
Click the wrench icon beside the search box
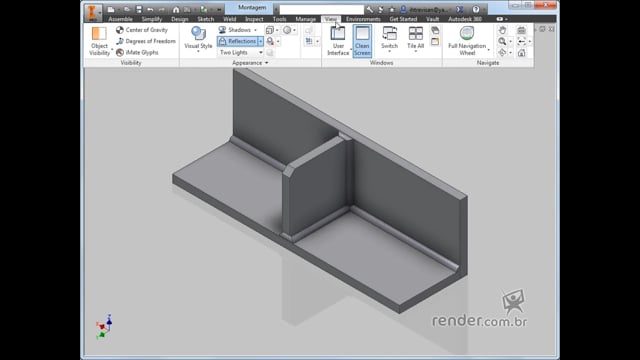pyautogui.click(x=370, y=9)
